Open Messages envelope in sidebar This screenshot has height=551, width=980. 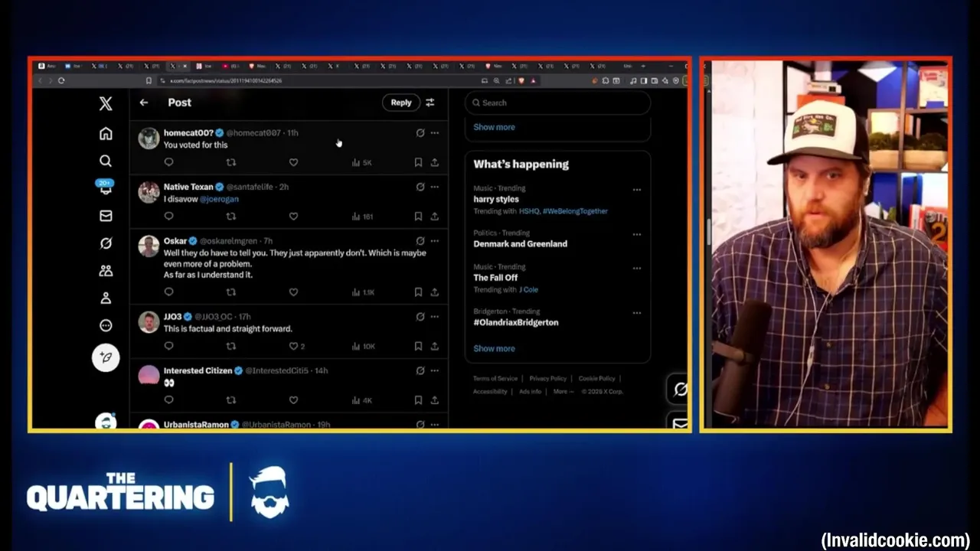click(x=106, y=216)
